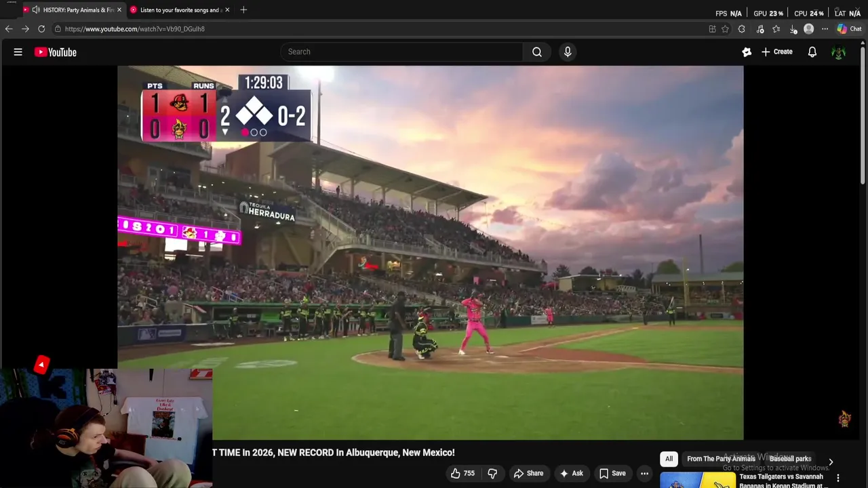
Task: Open the browser downloads icon
Action: point(793,29)
